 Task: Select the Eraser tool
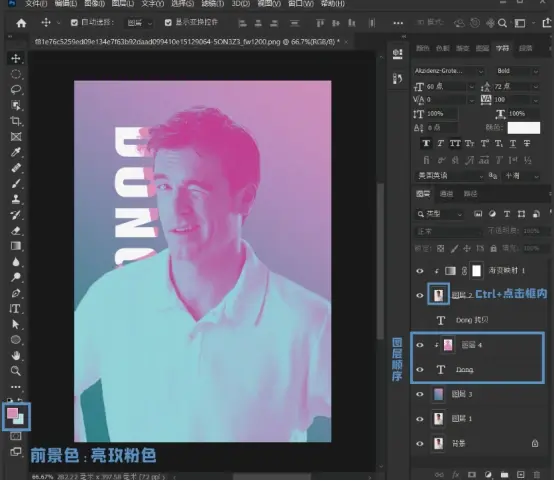[x=16, y=230]
